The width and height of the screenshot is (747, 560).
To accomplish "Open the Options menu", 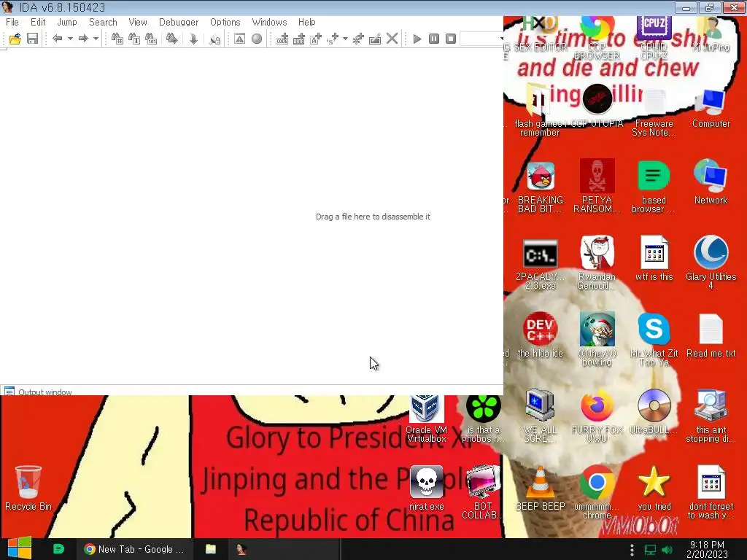I will coord(225,23).
